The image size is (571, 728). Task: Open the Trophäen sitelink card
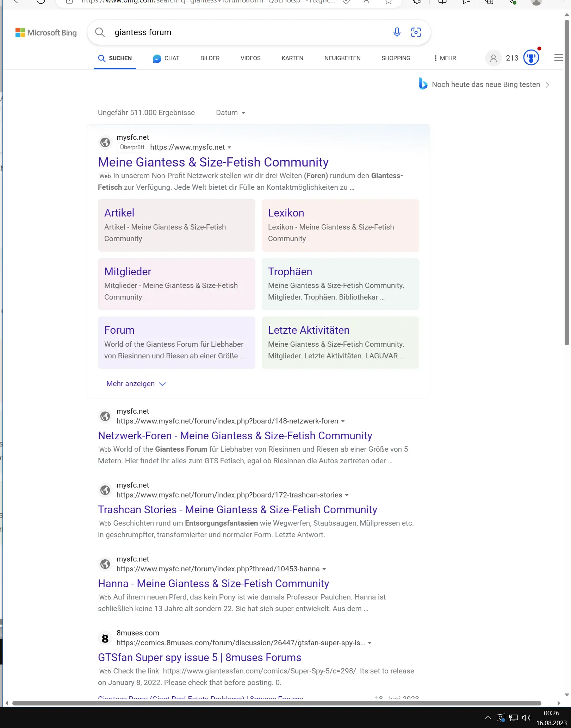340,284
